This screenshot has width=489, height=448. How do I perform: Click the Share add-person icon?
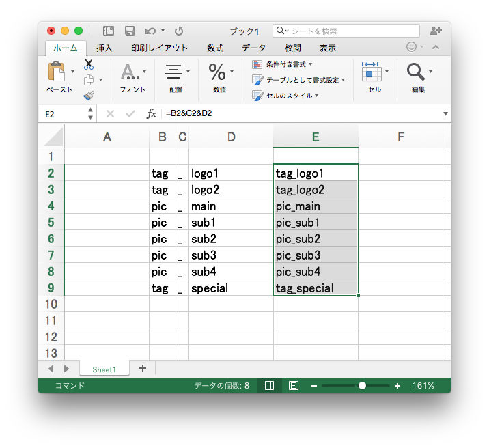tap(436, 31)
